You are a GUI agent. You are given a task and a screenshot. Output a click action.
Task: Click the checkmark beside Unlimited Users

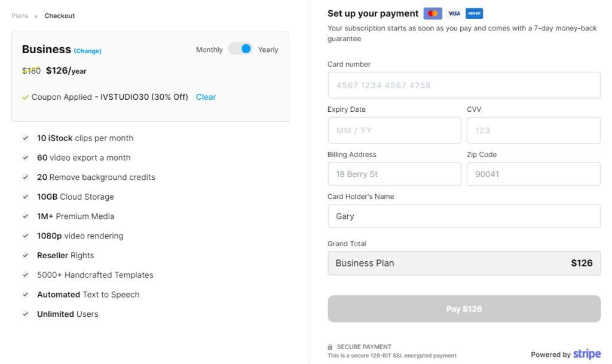click(25, 314)
